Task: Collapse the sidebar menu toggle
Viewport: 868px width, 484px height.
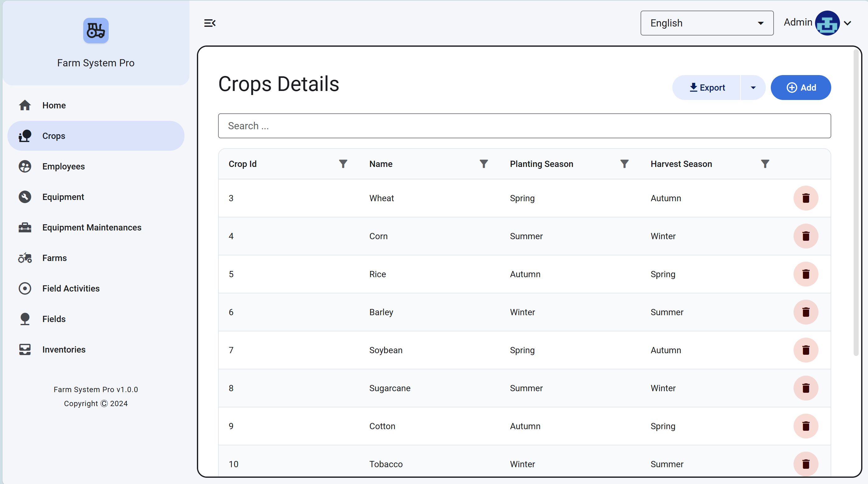Action: pyautogui.click(x=210, y=23)
